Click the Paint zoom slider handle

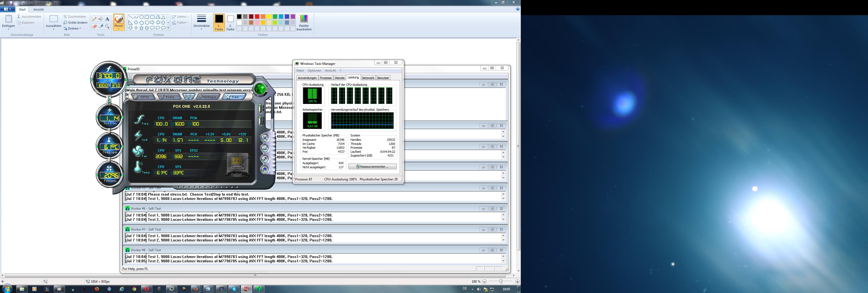pyautogui.click(x=501, y=281)
